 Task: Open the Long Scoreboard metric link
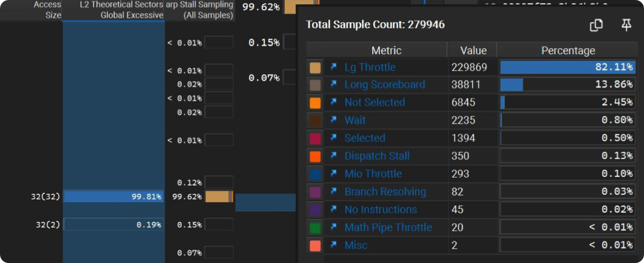pyautogui.click(x=385, y=84)
